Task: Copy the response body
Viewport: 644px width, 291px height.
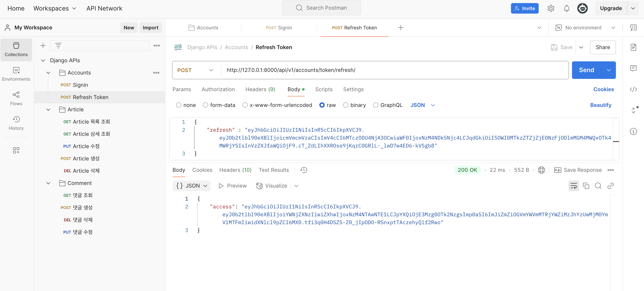Action: (x=586, y=186)
